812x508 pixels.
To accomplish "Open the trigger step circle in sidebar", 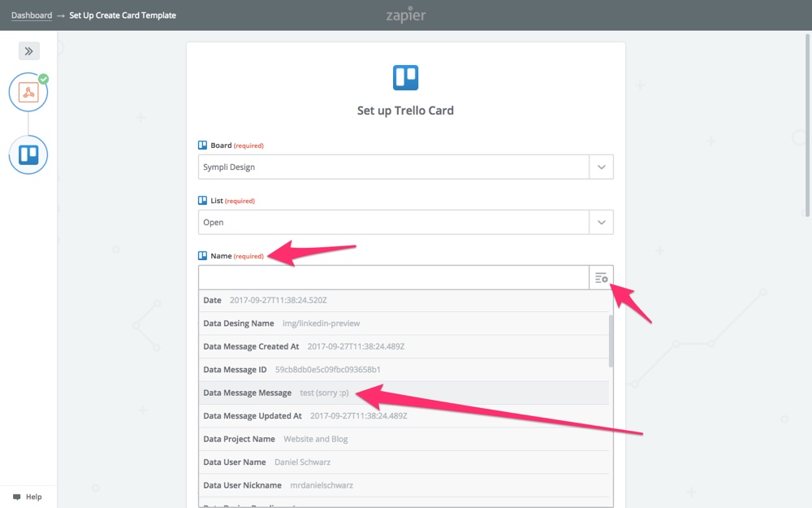I will (28, 93).
